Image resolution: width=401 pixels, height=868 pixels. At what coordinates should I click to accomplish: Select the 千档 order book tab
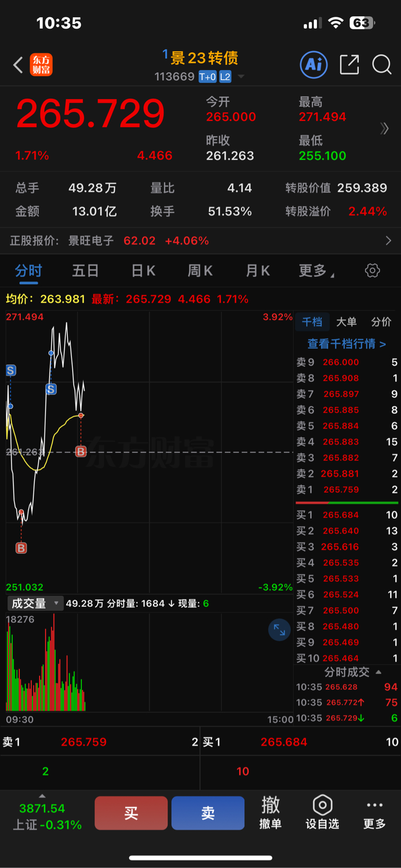[x=312, y=322]
